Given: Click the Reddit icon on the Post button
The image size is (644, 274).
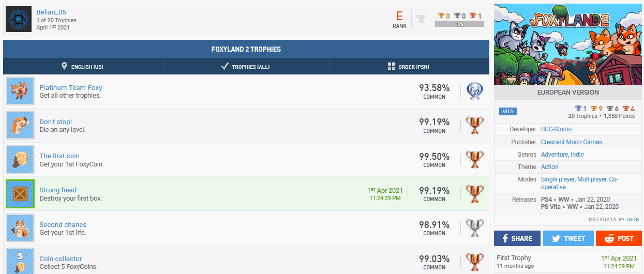Looking at the screenshot, I should point(609,238).
